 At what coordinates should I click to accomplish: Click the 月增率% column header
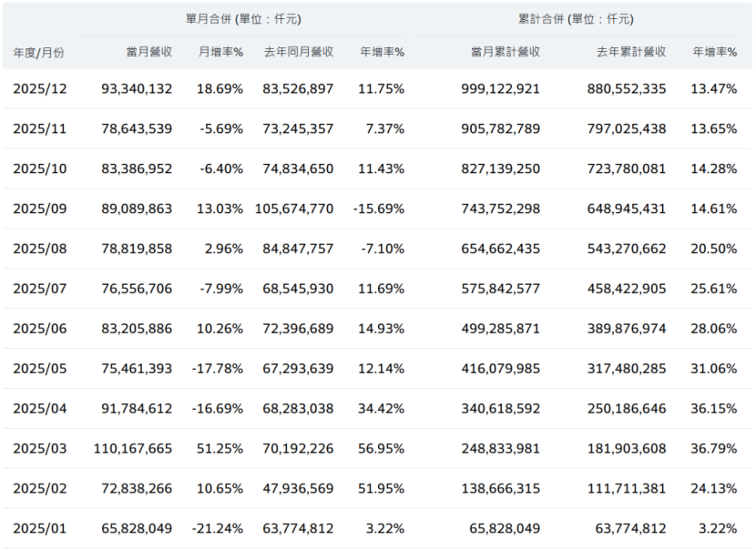[220, 52]
